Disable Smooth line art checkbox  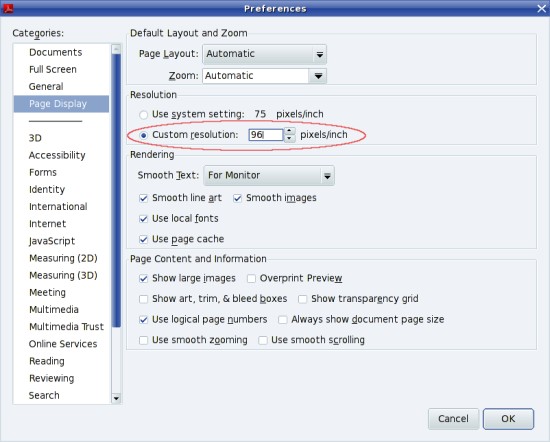click(x=143, y=199)
